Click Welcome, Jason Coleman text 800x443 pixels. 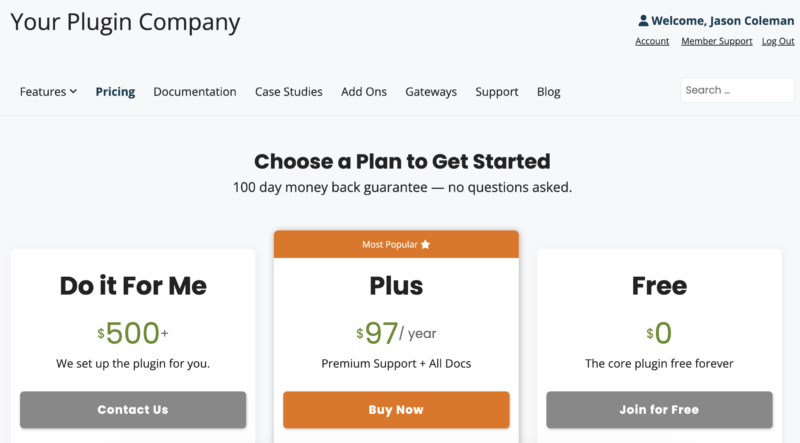tap(722, 20)
